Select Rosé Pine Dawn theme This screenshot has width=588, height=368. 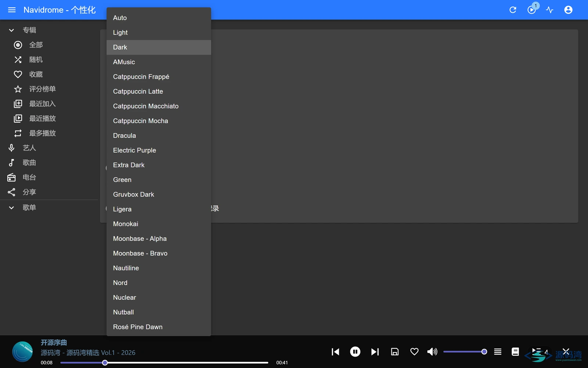pyautogui.click(x=159, y=327)
